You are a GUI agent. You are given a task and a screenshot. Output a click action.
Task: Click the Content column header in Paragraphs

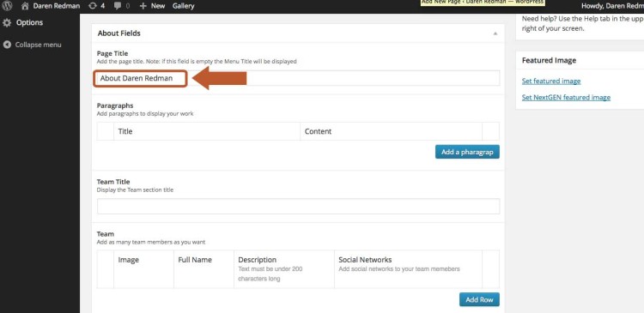(318, 131)
